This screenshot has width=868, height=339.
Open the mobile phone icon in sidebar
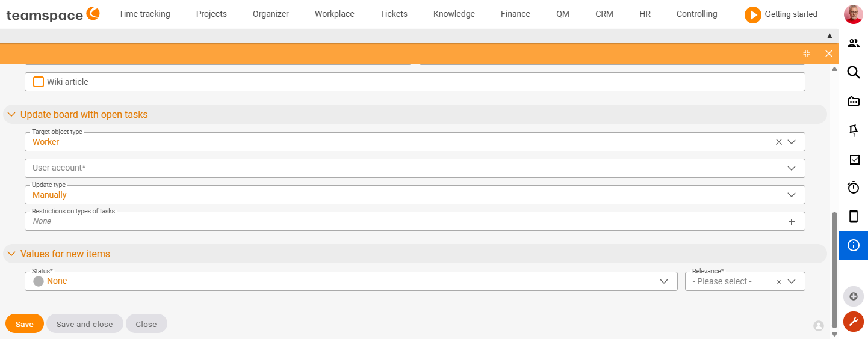(853, 216)
